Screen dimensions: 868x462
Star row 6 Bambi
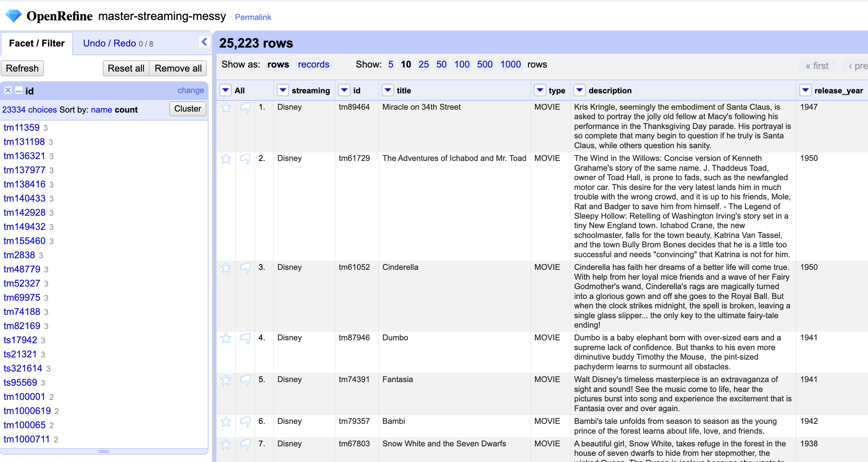pyautogui.click(x=226, y=422)
